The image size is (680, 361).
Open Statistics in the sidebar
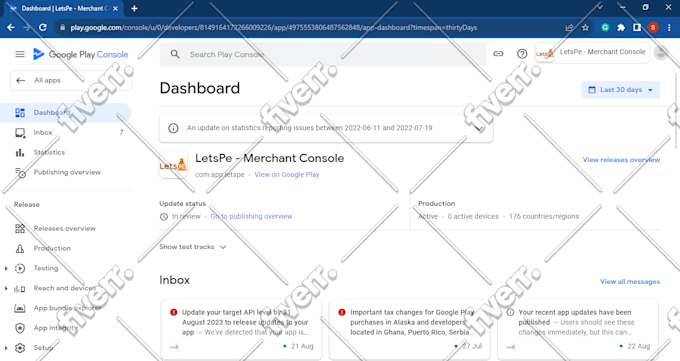(x=65, y=152)
